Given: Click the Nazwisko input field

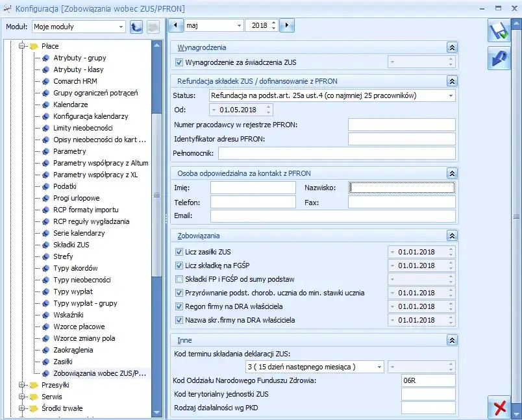Looking at the screenshot, I should [x=403, y=188].
